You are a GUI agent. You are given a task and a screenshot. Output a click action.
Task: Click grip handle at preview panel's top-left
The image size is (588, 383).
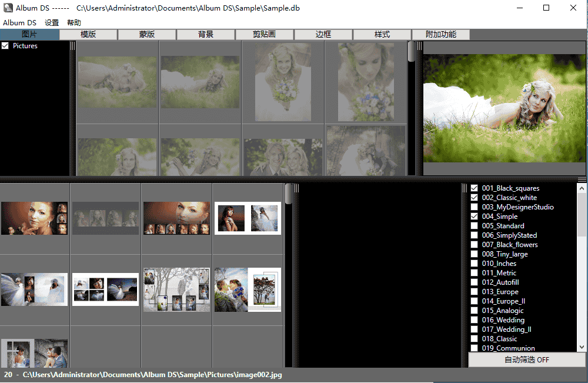point(419,46)
